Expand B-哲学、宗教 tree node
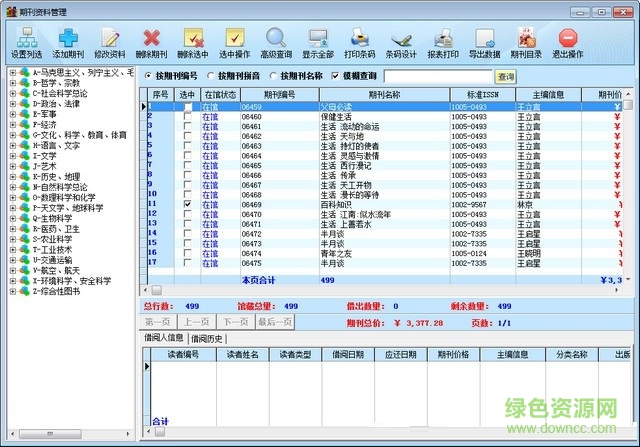Screen dimensions: 640x447 [x=13, y=83]
